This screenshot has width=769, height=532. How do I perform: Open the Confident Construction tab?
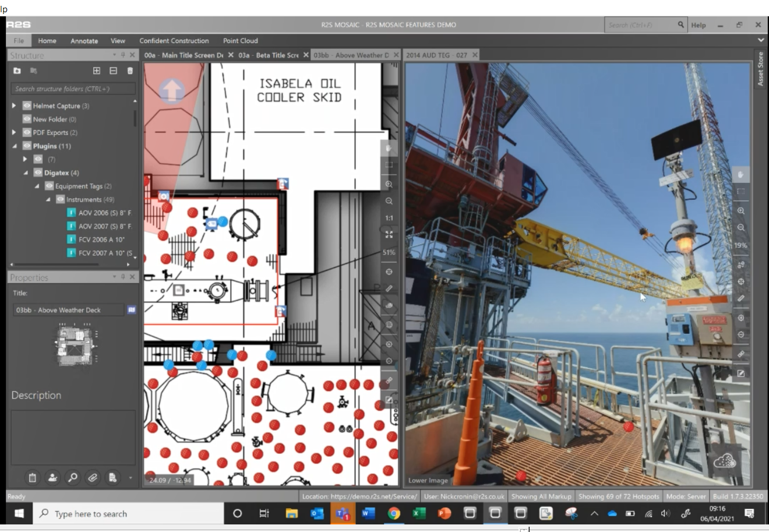click(x=174, y=41)
